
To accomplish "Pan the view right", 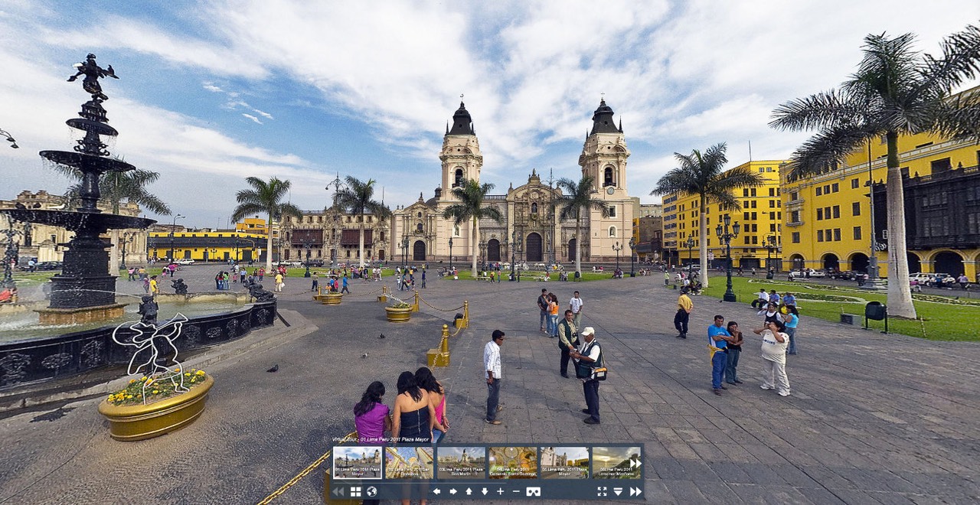I will [453, 491].
